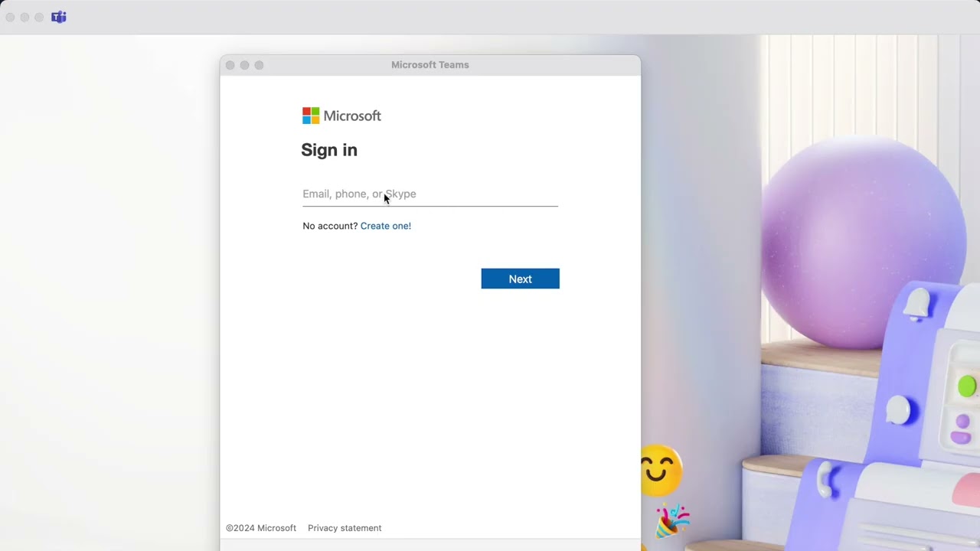Close the main Teams background window
Screen dimensions: 980x551
tap(10, 17)
